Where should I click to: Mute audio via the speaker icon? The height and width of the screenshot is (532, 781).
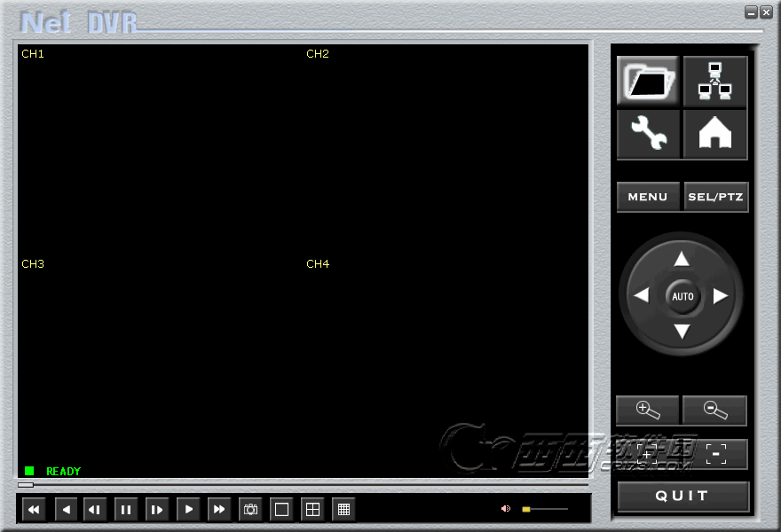coord(506,509)
